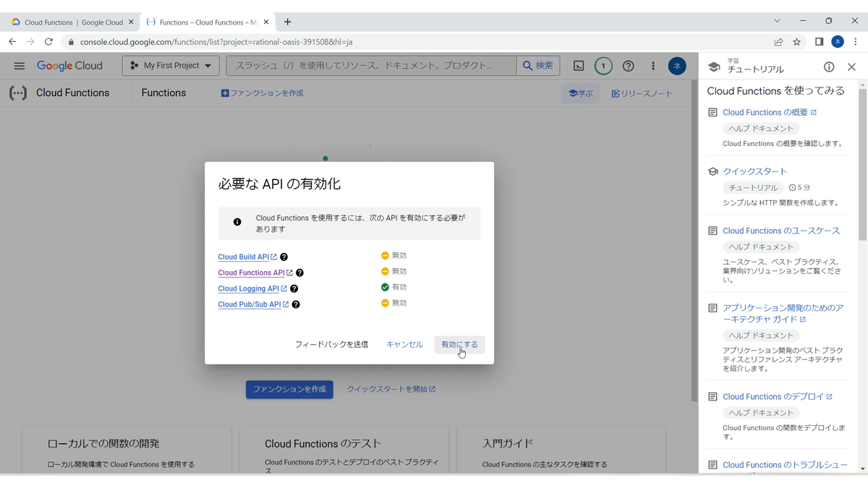
Task: Activate the Cloud Shell terminal icon
Action: tap(579, 66)
